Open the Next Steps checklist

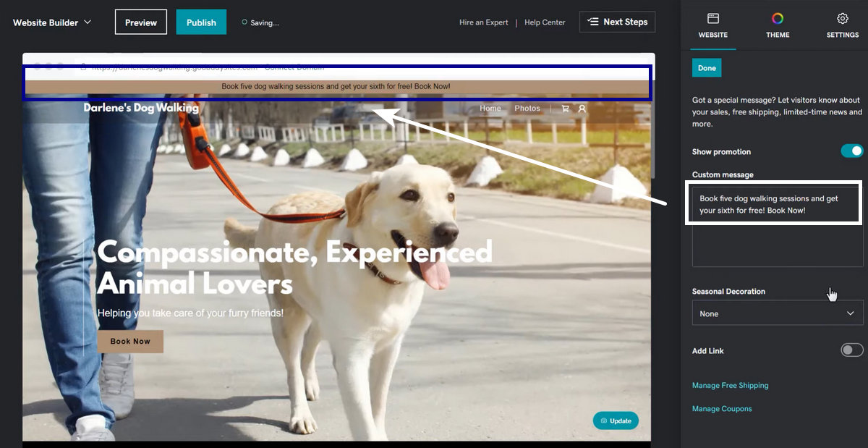pos(617,22)
